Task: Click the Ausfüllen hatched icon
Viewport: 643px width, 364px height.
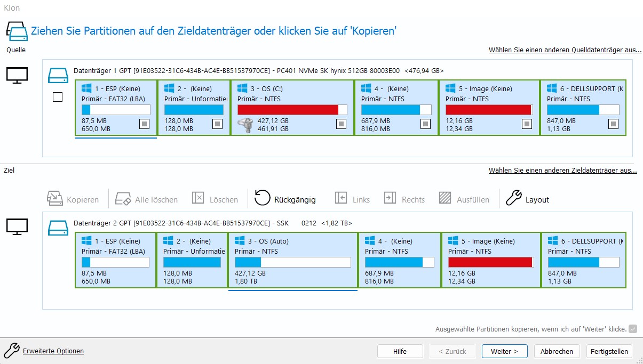Action: (x=445, y=198)
